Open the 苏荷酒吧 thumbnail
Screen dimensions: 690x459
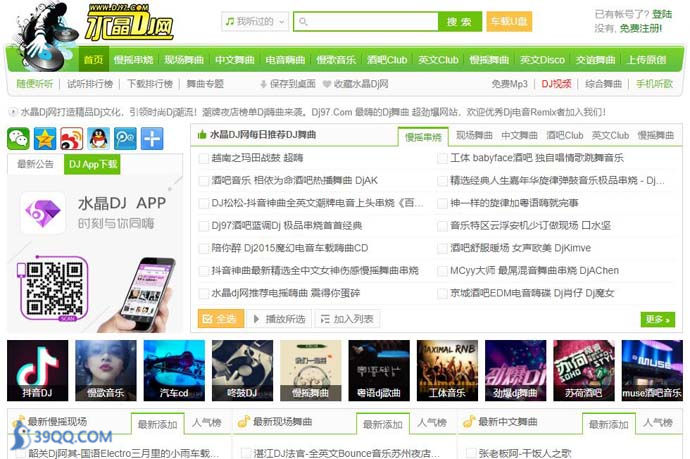pos(584,371)
